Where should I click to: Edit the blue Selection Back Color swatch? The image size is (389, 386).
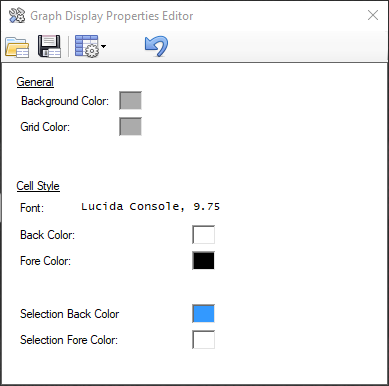(203, 313)
